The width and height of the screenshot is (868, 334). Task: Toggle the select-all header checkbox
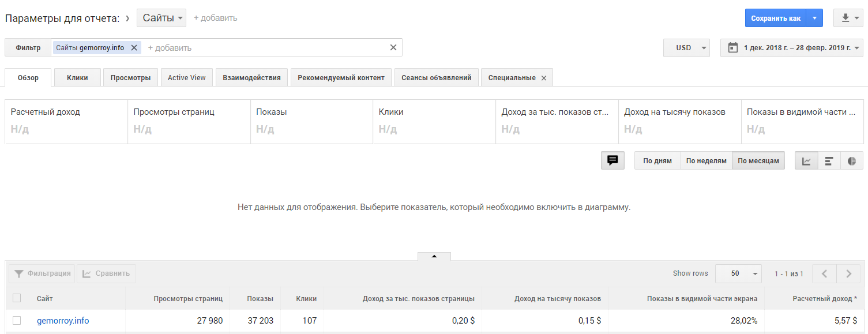[x=17, y=298]
